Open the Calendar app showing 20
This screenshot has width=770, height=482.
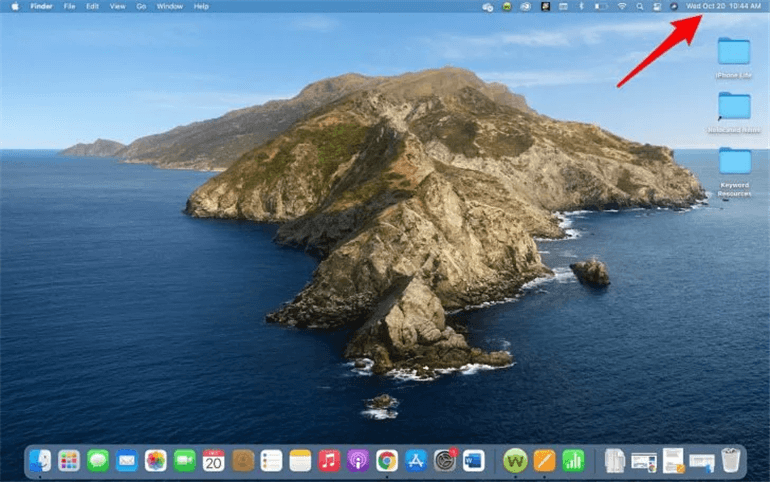214,461
